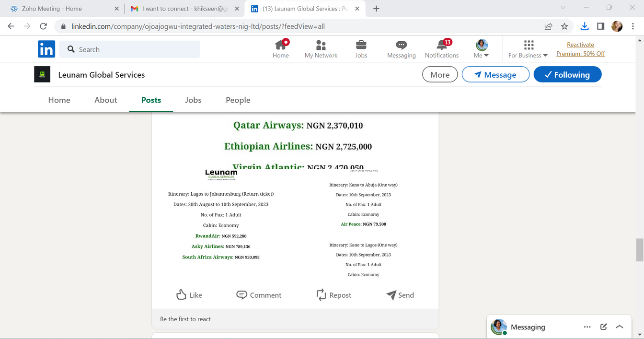Open the Jobs briefcase icon in navbar
The width and height of the screenshot is (644, 339).
coord(361,49)
